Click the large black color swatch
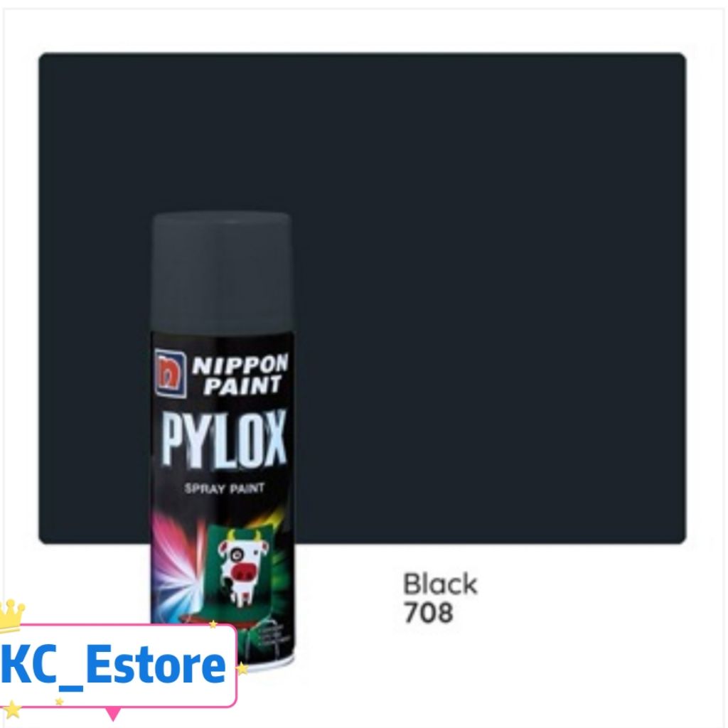Viewport: 728px width, 728px height. pyautogui.click(x=362, y=298)
